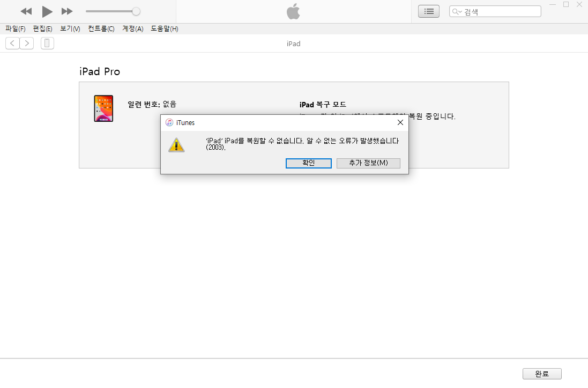Viewport: 588px width, 388px height.
Task: Open the 계정(A) menu
Action: point(133,28)
